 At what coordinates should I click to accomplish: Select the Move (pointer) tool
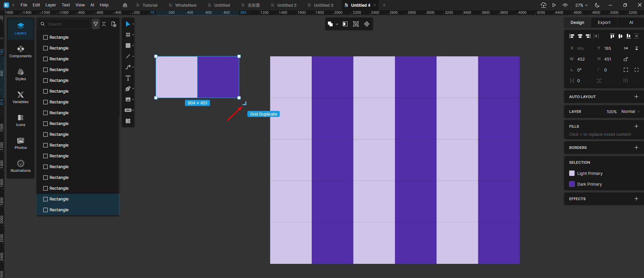point(128,24)
